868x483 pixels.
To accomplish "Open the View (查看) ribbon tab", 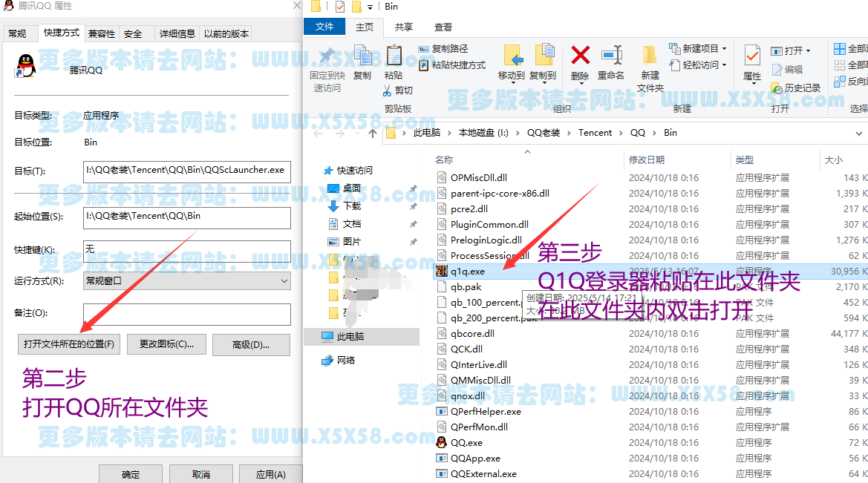I will point(443,27).
